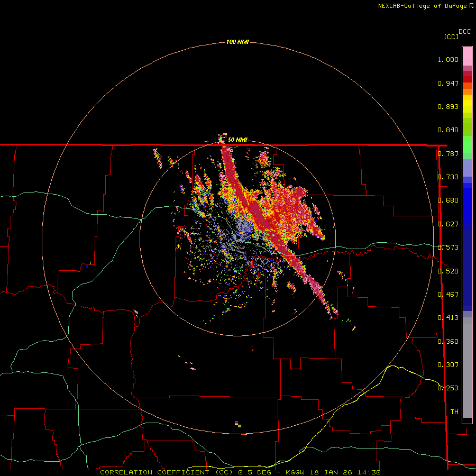Click the 0.520 legend value

pyautogui.click(x=448, y=271)
